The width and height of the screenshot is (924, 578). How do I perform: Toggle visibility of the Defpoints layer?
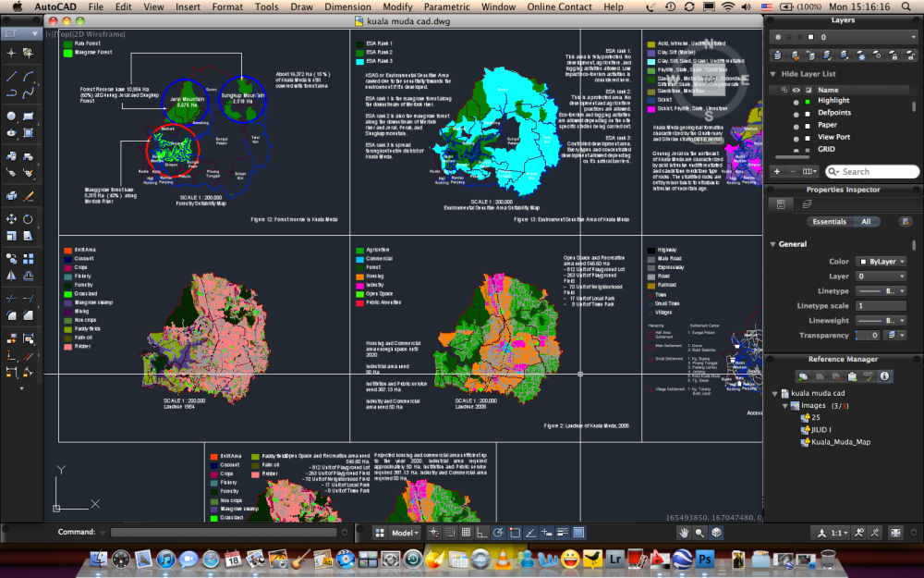pyautogui.click(x=796, y=113)
